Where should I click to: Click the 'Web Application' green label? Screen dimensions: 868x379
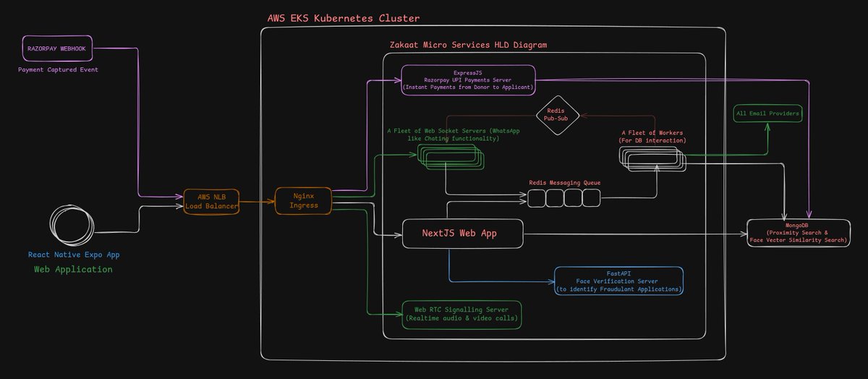pyautogui.click(x=73, y=269)
